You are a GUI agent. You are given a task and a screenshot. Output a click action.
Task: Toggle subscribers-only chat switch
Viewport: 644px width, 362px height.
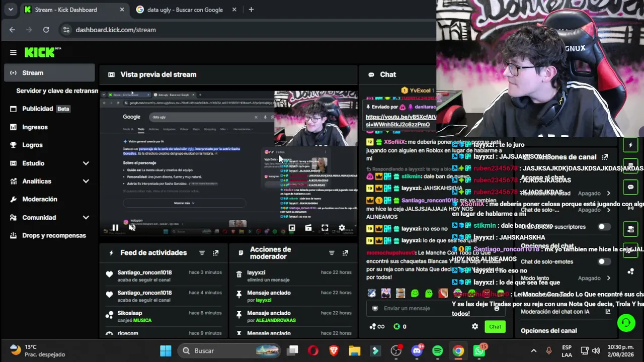click(x=604, y=227)
